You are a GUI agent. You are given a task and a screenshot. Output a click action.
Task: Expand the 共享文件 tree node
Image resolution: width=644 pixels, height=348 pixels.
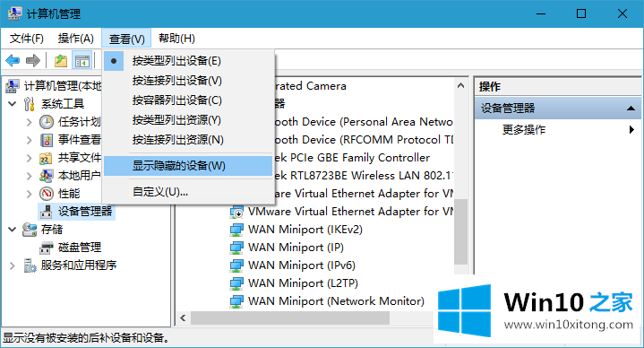point(30,158)
